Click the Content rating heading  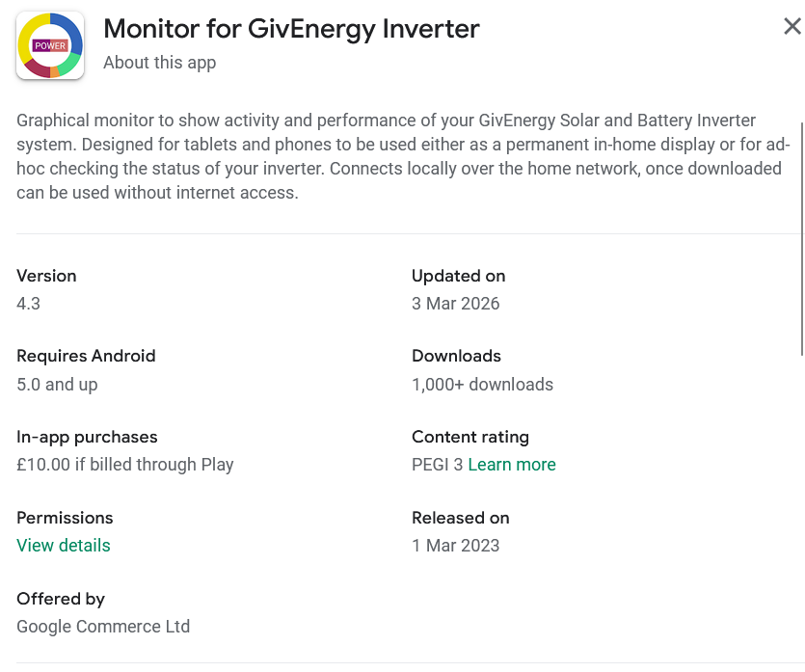click(470, 437)
